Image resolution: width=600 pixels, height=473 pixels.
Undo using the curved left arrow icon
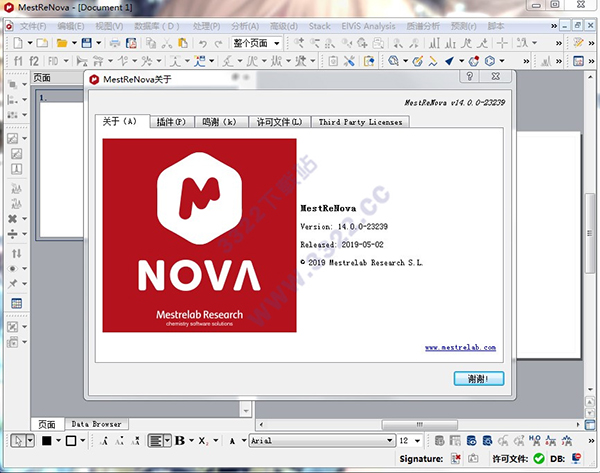point(203,43)
